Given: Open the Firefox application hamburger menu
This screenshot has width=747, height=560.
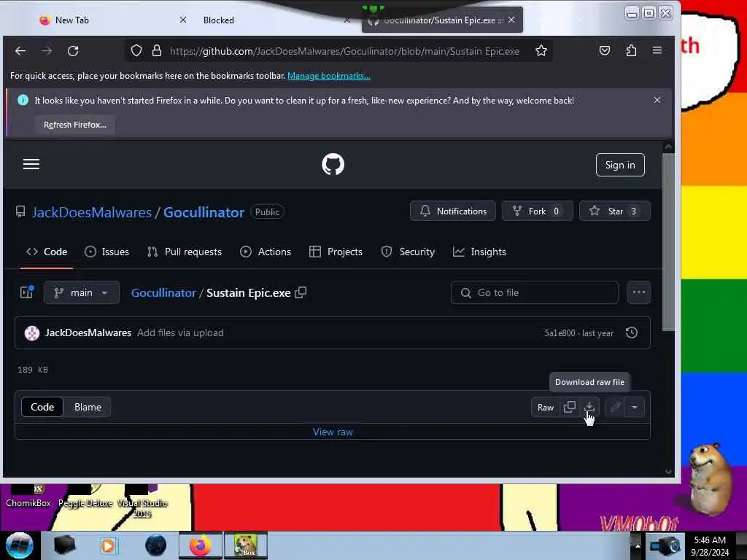Looking at the screenshot, I should 657,50.
